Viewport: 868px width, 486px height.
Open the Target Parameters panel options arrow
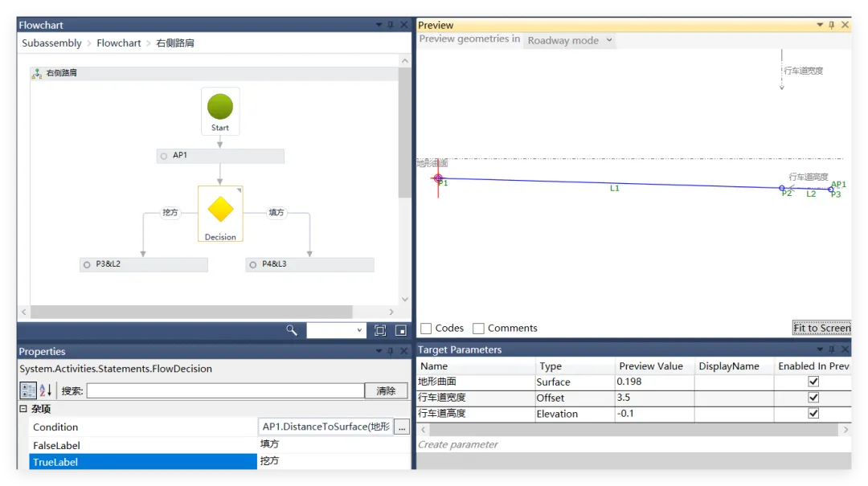click(820, 349)
